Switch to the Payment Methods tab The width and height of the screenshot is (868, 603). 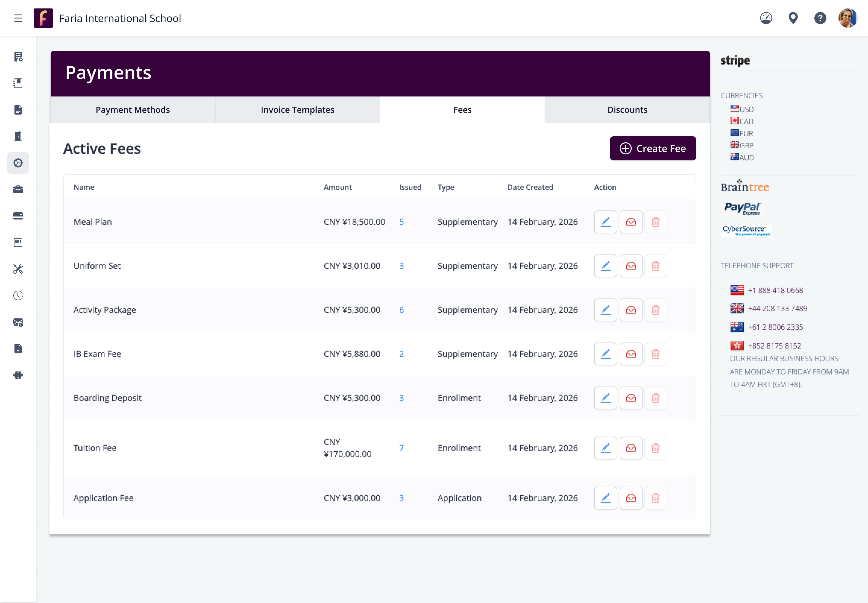coord(133,110)
